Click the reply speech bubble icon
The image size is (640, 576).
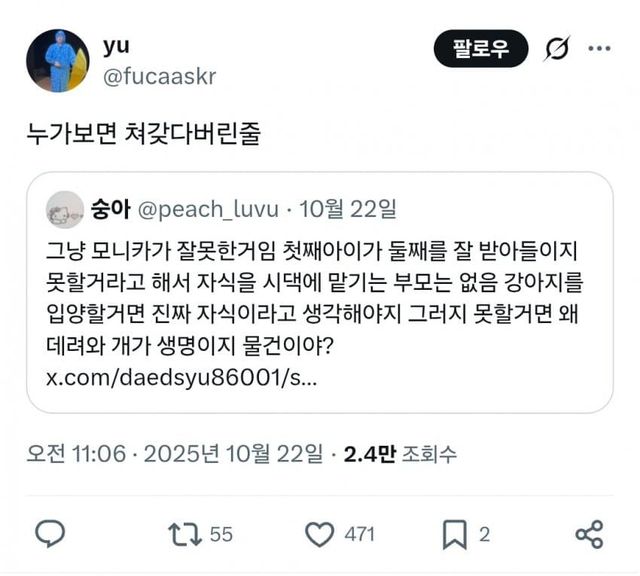50,534
